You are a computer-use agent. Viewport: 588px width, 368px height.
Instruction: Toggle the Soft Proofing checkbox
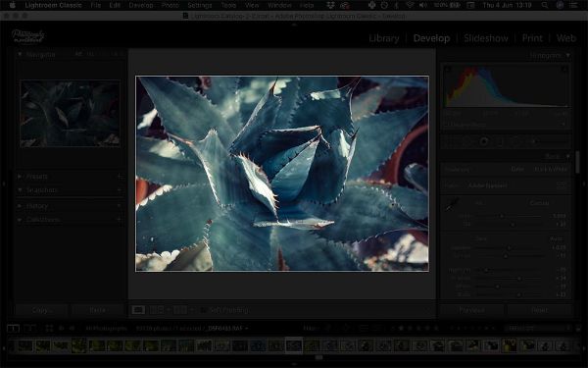(x=203, y=310)
